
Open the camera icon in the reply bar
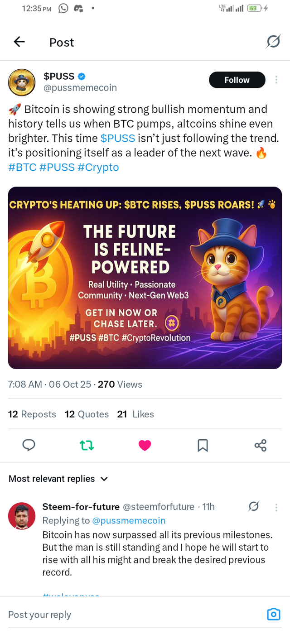[x=273, y=614]
